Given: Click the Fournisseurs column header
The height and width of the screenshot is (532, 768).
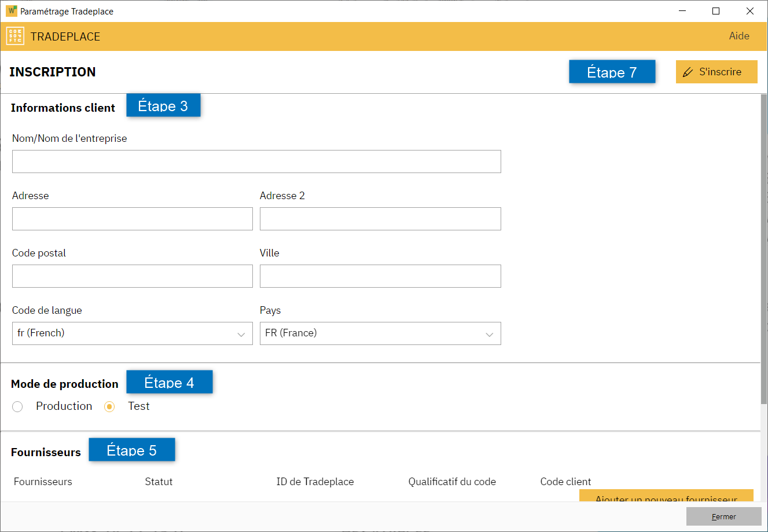Looking at the screenshot, I should (x=43, y=482).
